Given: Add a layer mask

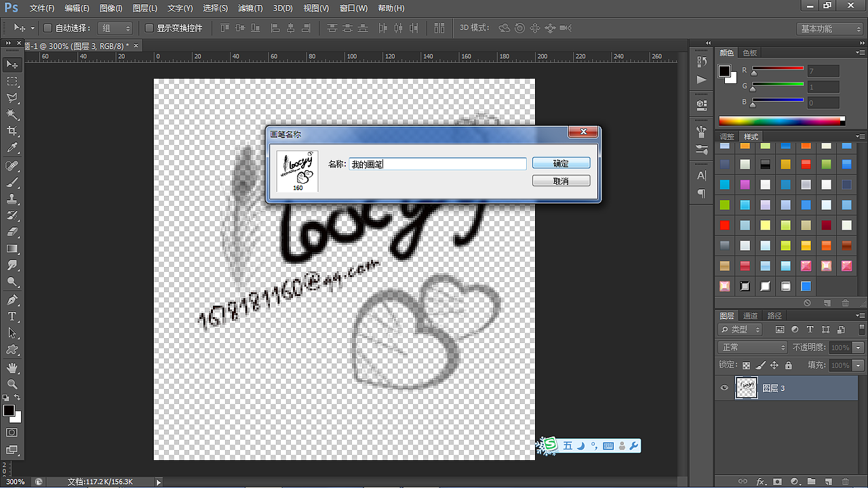Looking at the screenshot, I should tap(777, 481).
